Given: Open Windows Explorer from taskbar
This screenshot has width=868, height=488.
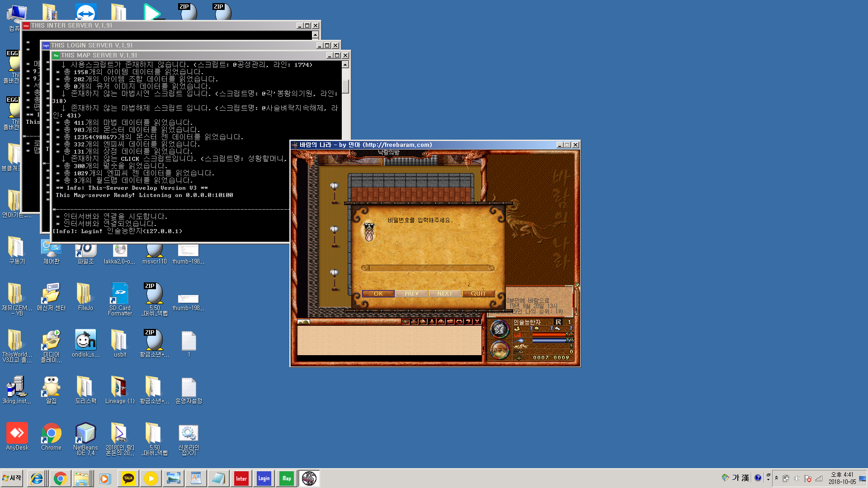Looking at the screenshot, I should pyautogui.click(x=81, y=479).
